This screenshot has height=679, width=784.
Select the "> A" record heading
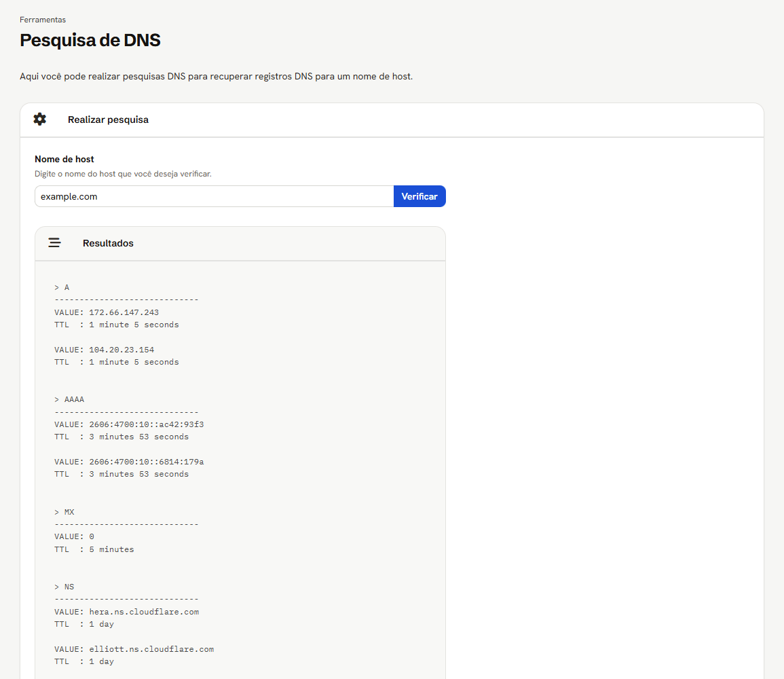click(x=62, y=287)
